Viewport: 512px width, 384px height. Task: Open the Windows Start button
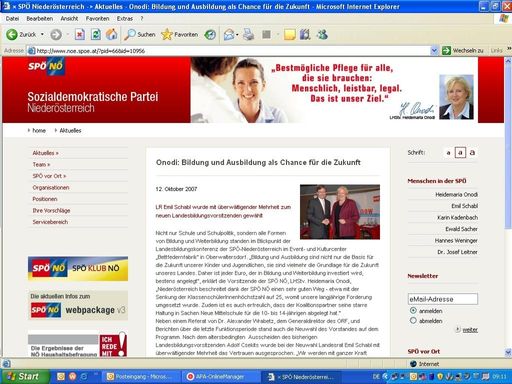24,377
